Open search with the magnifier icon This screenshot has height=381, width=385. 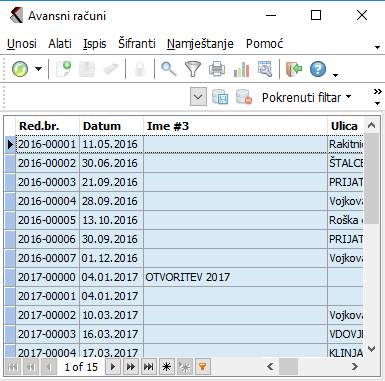(x=169, y=69)
